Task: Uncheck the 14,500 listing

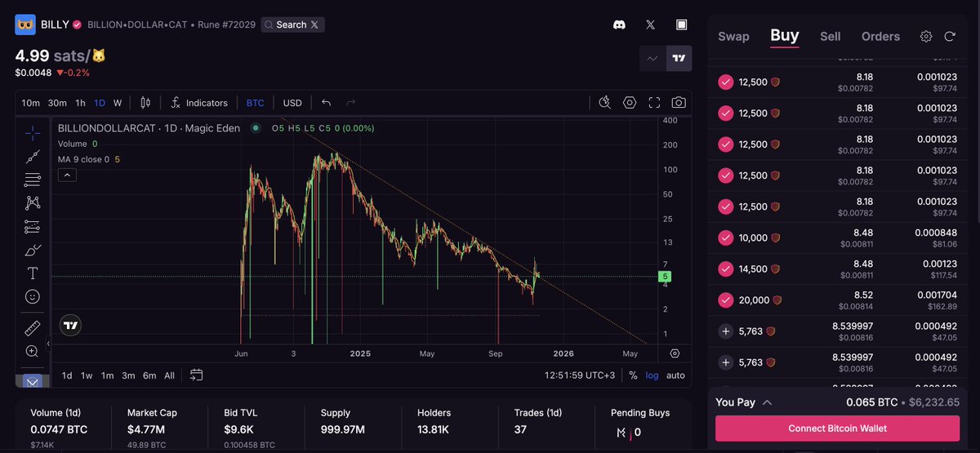Action: 725,269
